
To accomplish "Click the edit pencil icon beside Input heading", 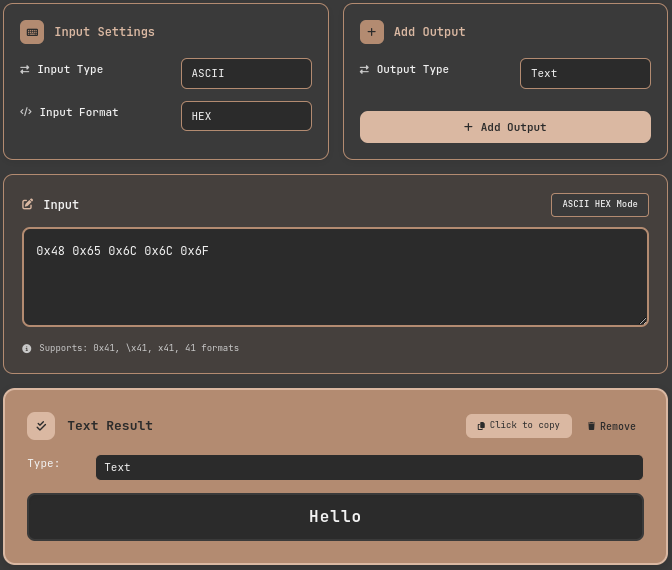I will click(27, 204).
